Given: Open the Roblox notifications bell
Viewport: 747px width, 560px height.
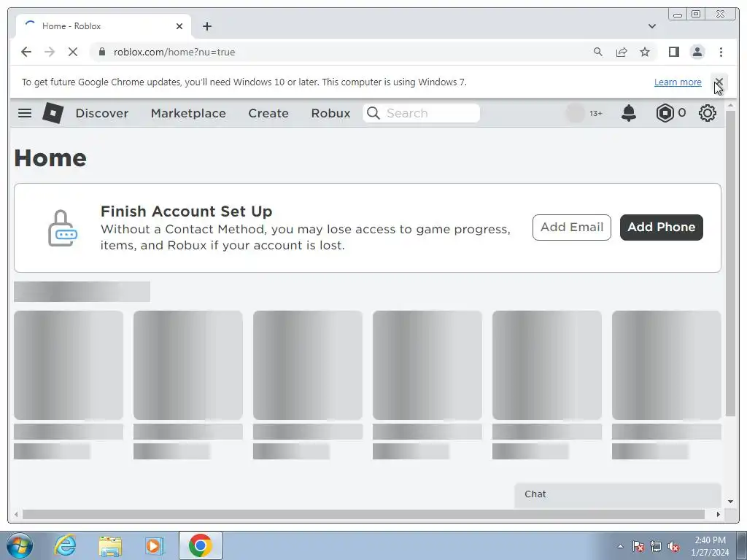Looking at the screenshot, I should pyautogui.click(x=629, y=113).
